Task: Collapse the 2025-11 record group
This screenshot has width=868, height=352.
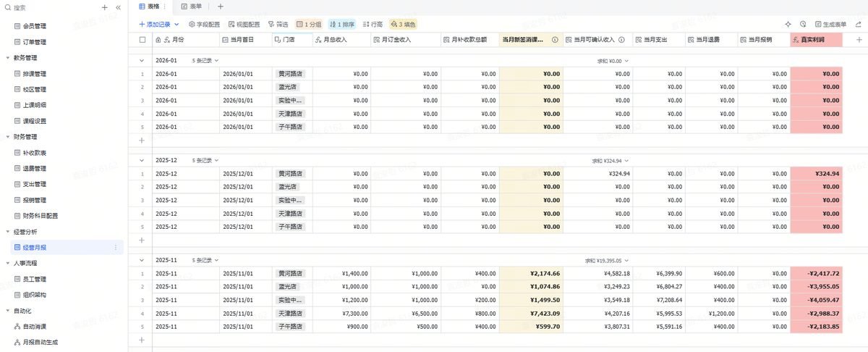Action: pos(142,260)
